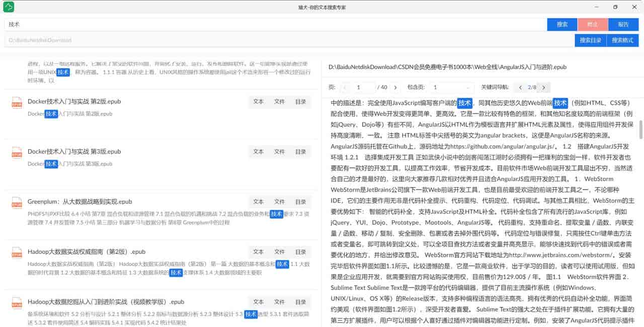
Task: Jump to next keyword match arrow
Action: click(x=543, y=87)
